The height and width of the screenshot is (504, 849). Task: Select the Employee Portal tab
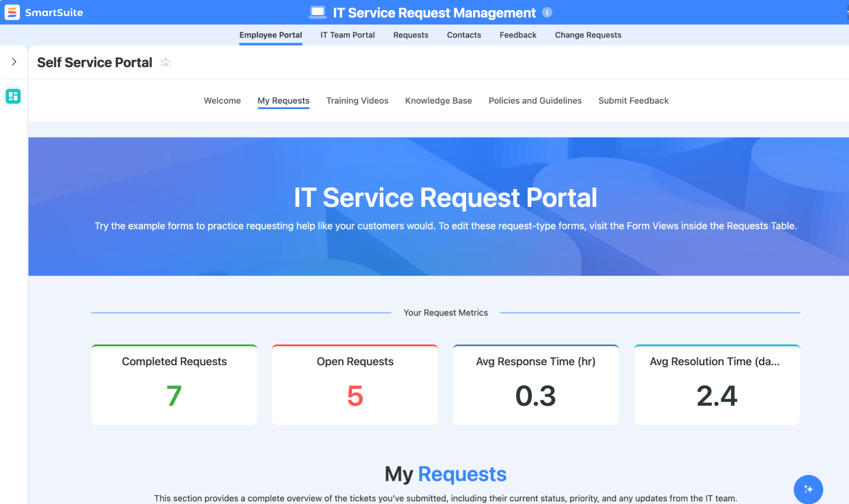270,35
